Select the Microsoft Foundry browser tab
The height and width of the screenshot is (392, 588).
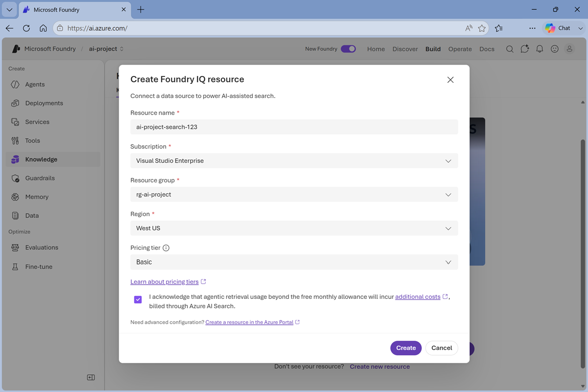(x=74, y=10)
